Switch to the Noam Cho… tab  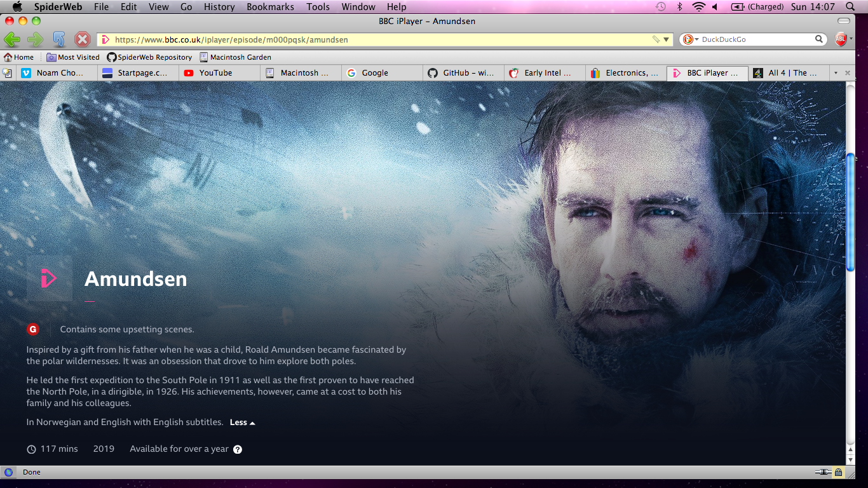57,73
